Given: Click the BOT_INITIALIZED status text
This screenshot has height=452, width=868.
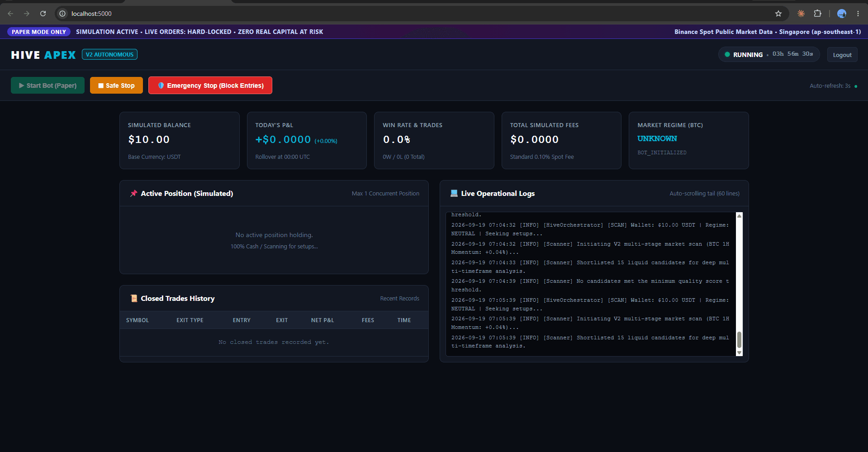Looking at the screenshot, I should 662,152.
